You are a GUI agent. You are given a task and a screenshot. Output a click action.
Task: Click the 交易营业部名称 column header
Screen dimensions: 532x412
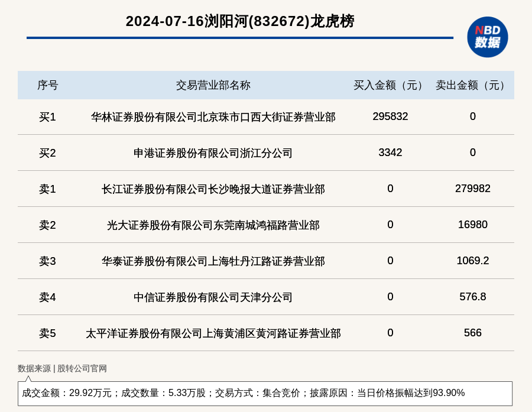pyautogui.click(x=213, y=85)
